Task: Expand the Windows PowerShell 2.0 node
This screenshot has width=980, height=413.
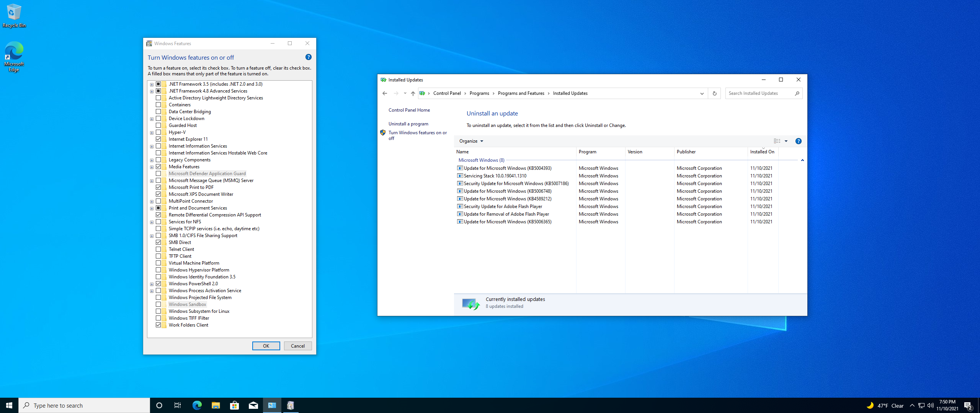Action: [x=152, y=284]
